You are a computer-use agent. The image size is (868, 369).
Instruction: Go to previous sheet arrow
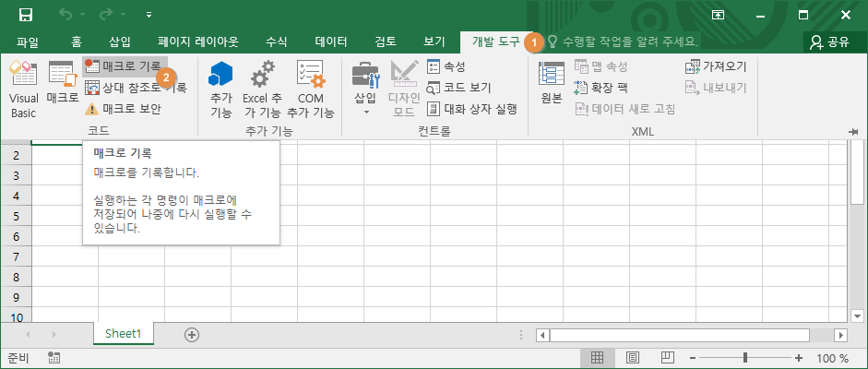pos(27,334)
